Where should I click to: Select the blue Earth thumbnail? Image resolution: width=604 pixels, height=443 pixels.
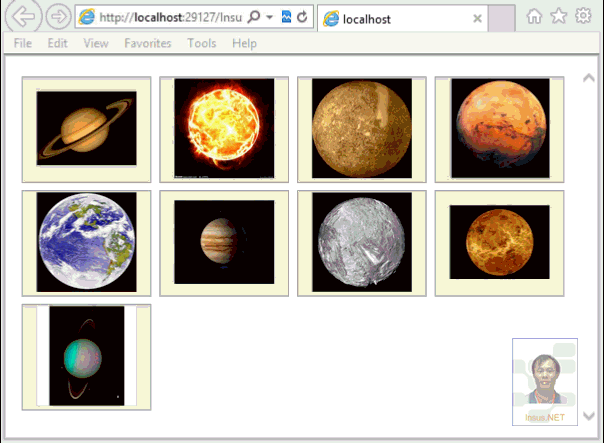87,243
